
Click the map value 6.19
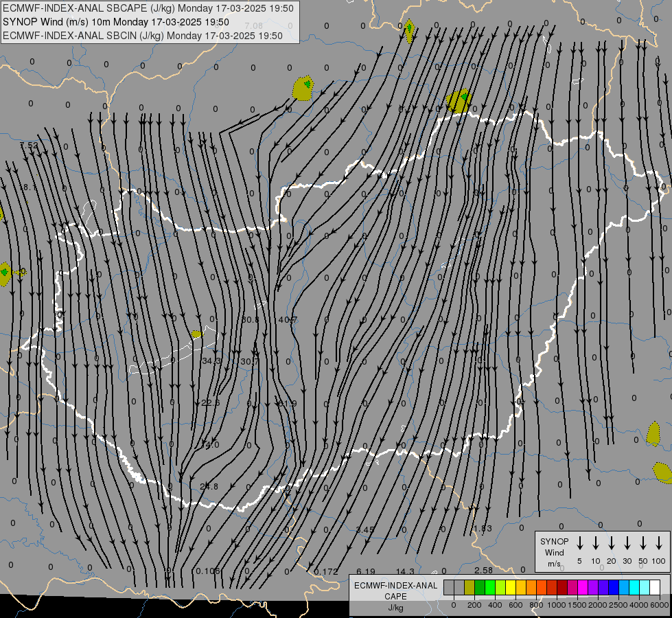[366, 571]
